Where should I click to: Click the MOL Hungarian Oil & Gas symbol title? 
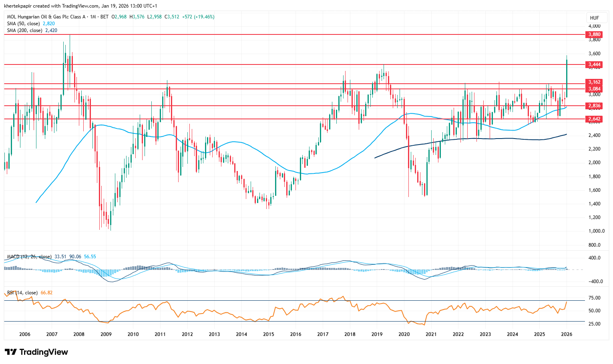46,17
